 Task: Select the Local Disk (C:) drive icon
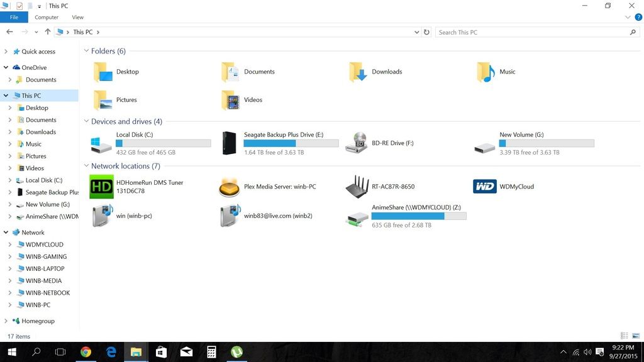(101, 145)
